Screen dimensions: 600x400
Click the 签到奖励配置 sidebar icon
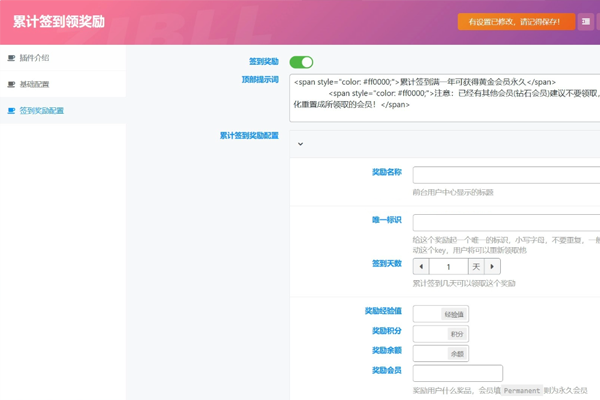coord(11,110)
